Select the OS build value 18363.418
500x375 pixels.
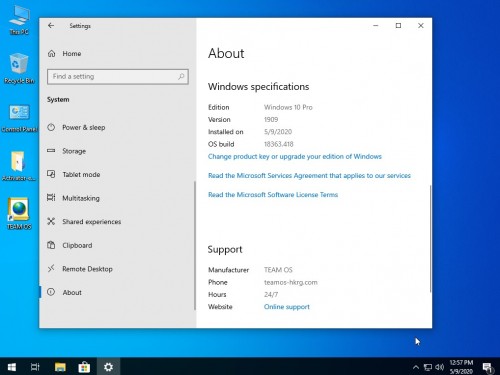coord(279,144)
